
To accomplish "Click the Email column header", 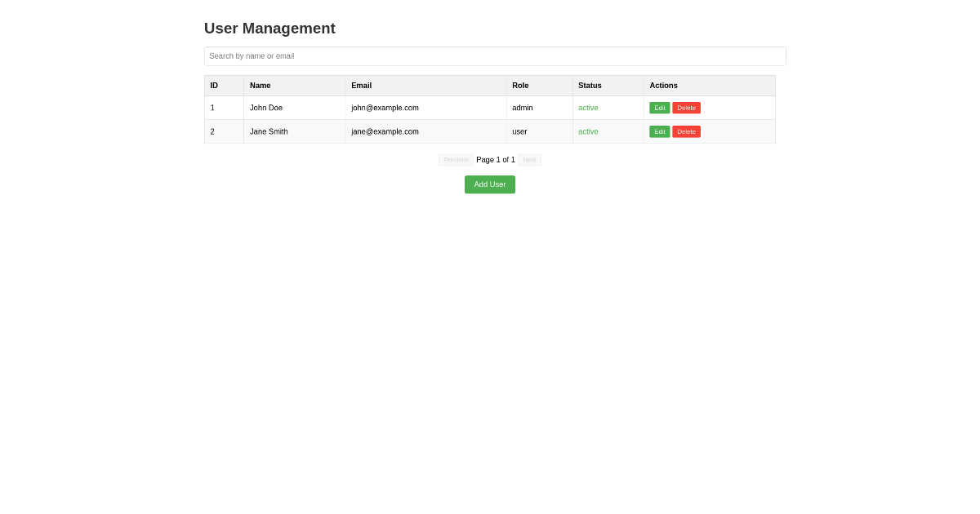I will click(361, 86).
